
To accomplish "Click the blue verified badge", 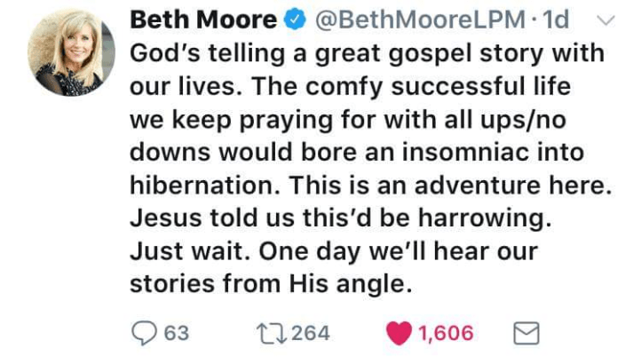I will pos(295,21).
